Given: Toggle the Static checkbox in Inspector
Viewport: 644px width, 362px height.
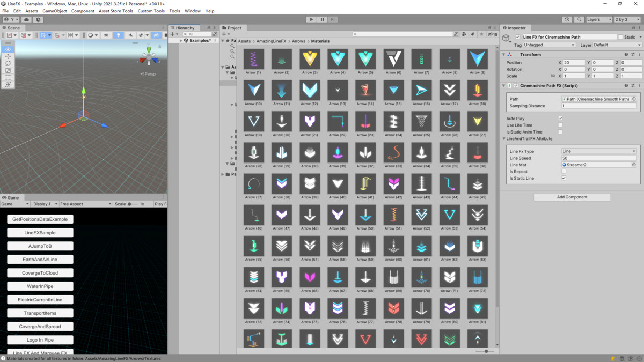Looking at the screenshot, I should coord(620,37).
